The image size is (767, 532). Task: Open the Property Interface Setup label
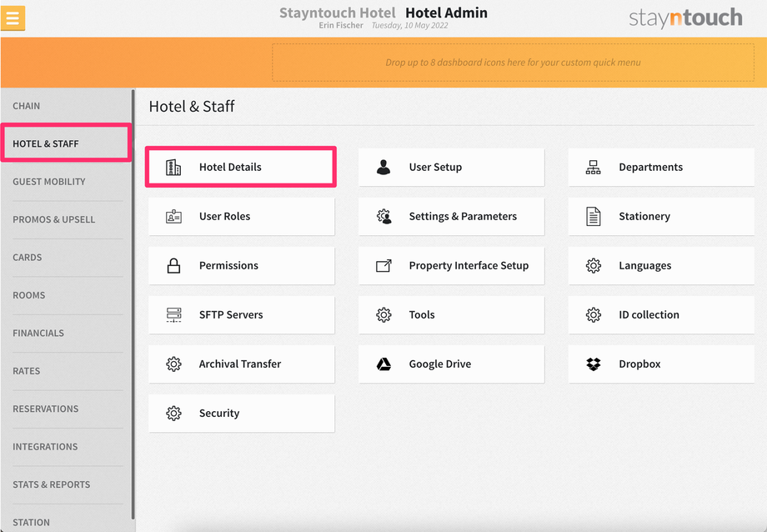469,266
